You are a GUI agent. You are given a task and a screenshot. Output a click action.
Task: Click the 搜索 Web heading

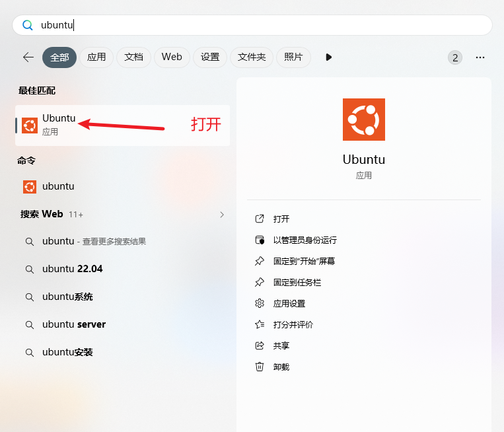pos(42,214)
